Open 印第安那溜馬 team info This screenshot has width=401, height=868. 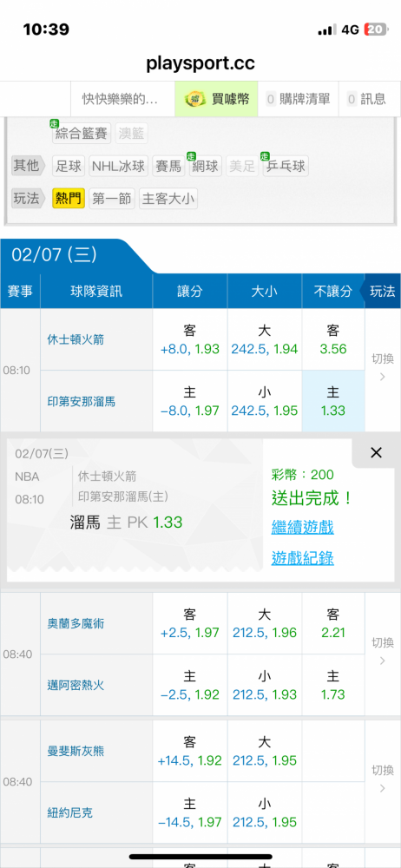click(x=82, y=401)
